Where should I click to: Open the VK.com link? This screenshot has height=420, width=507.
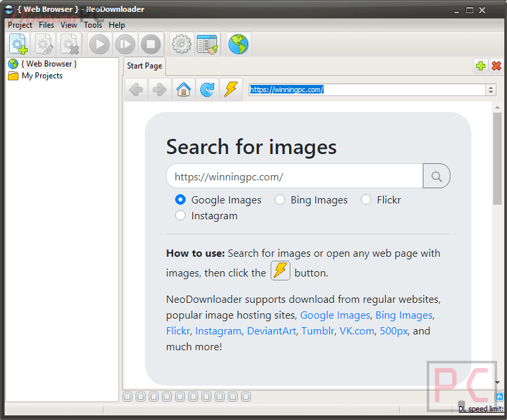357,330
